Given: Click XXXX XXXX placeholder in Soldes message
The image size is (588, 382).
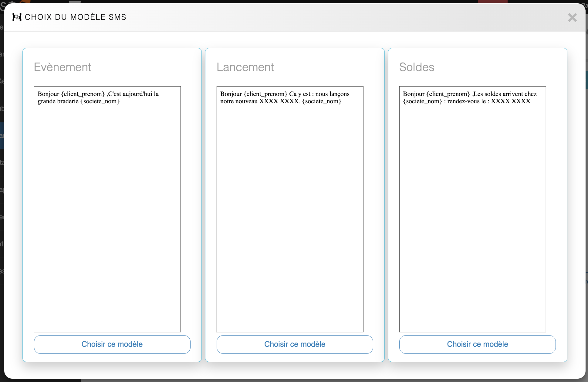Looking at the screenshot, I should (x=511, y=101).
